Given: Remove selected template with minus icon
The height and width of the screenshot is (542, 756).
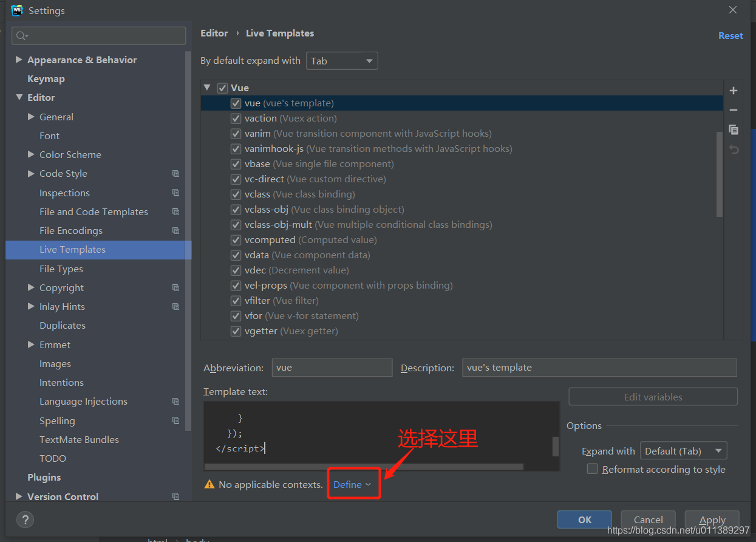Looking at the screenshot, I should click(x=734, y=110).
